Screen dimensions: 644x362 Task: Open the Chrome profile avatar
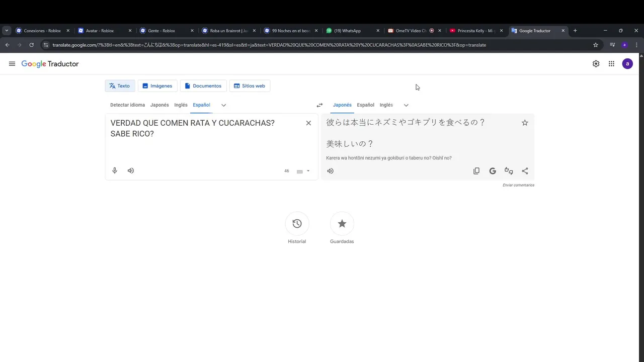coord(624,45)
